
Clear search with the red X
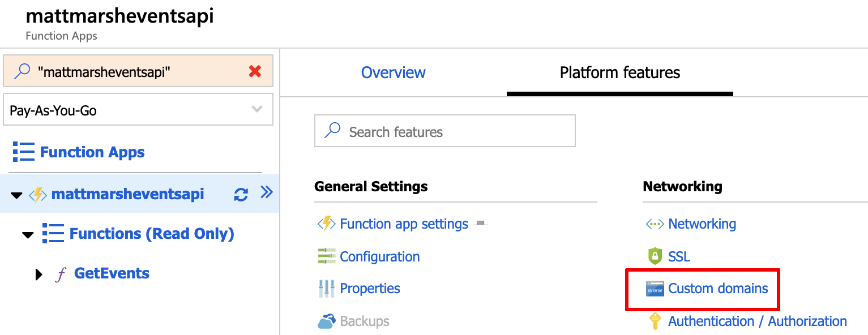[255, 71]
